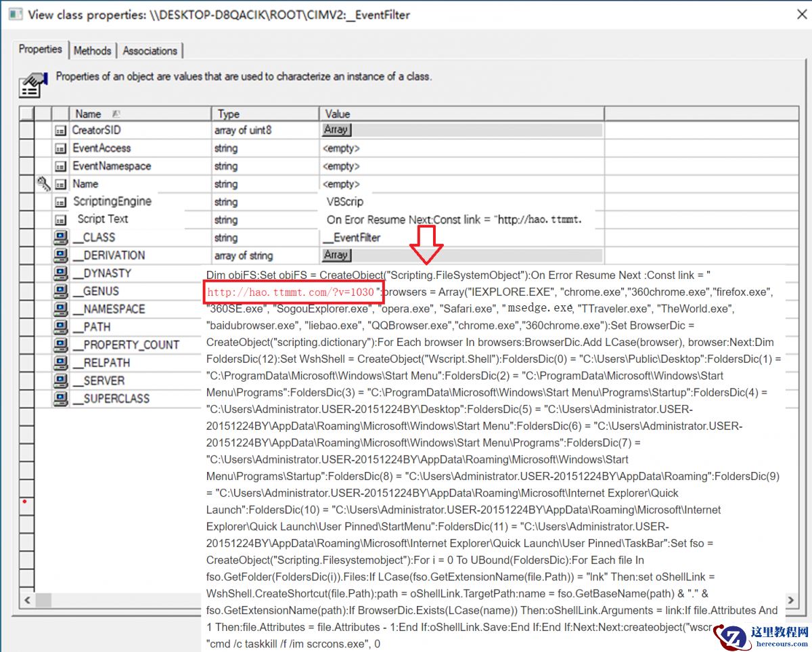Select the __DERIVATION property name
This screenshot has height=652, width=812.
109,255
